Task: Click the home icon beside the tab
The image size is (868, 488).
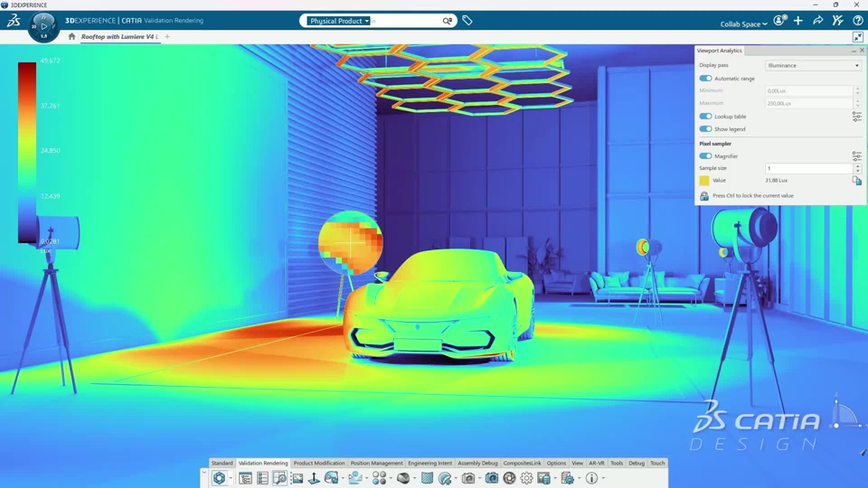Action: (x=72, y=36)
